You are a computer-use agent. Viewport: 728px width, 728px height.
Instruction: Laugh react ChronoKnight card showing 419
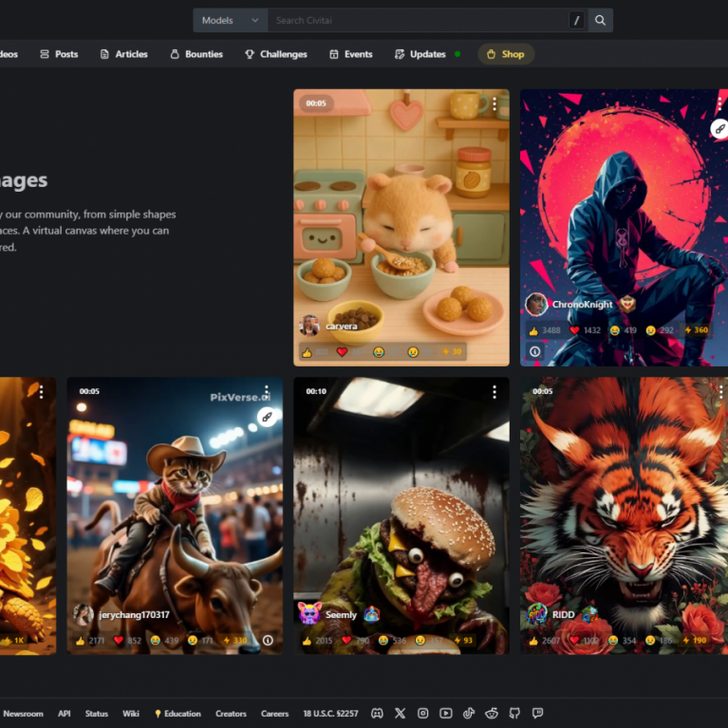pos(623,330)
